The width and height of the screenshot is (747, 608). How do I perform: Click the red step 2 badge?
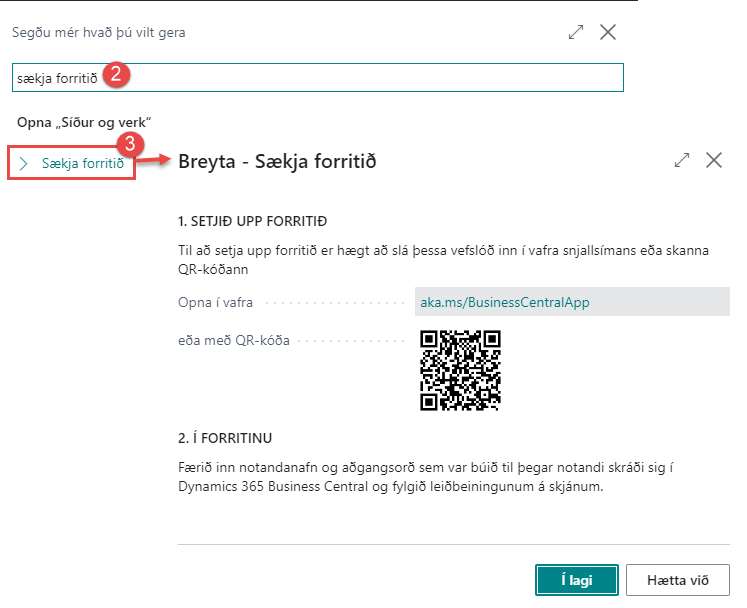tap(116, 75)
